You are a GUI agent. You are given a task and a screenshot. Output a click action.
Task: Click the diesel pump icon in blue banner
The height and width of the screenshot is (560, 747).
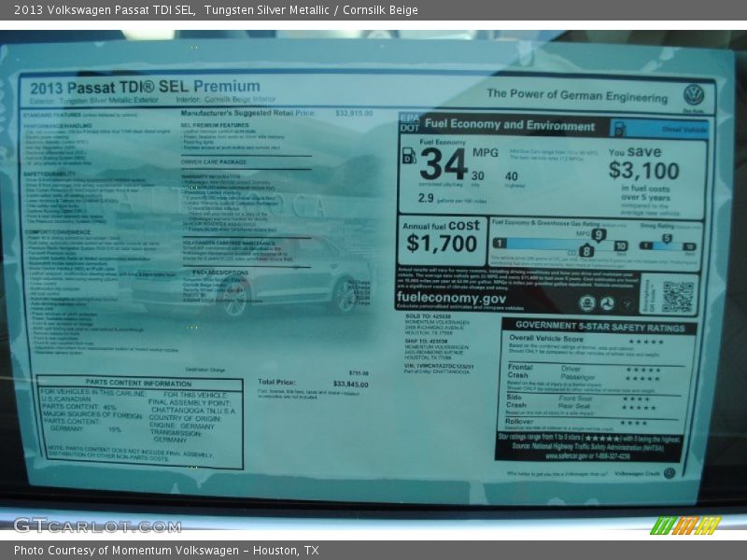click(x=617, y=129)
